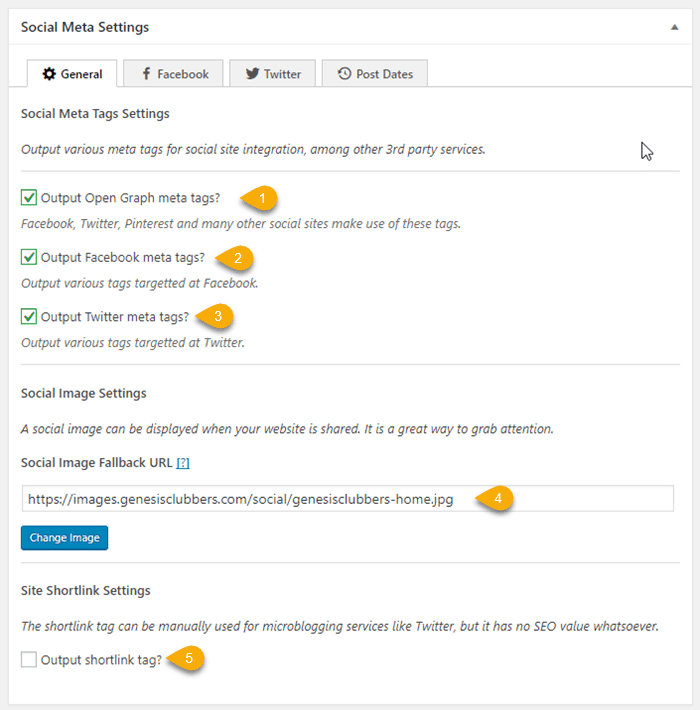Click the Social Meta Settings panel title

[x=85, y=28]
